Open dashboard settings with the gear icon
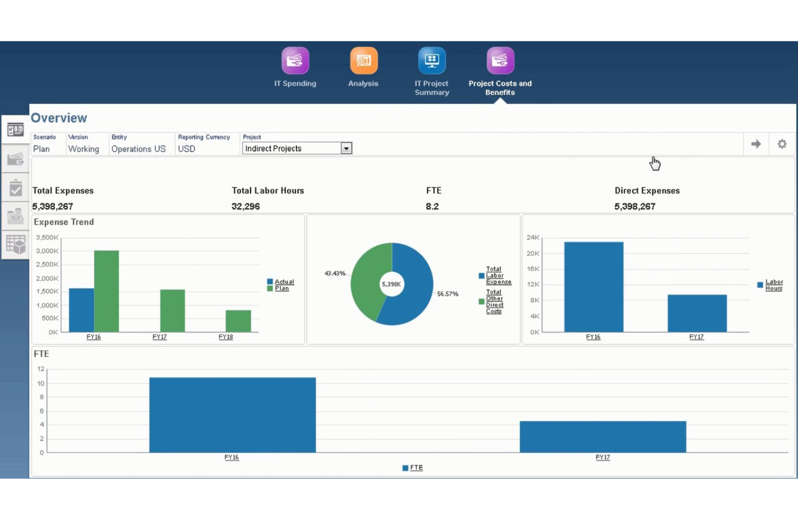 782,144
